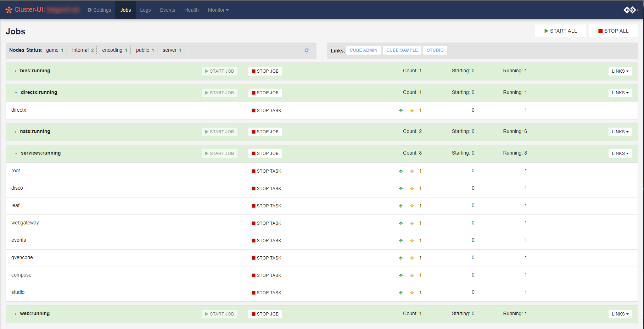
Task: Collapse the services:running job
Action: coord(16,154)
